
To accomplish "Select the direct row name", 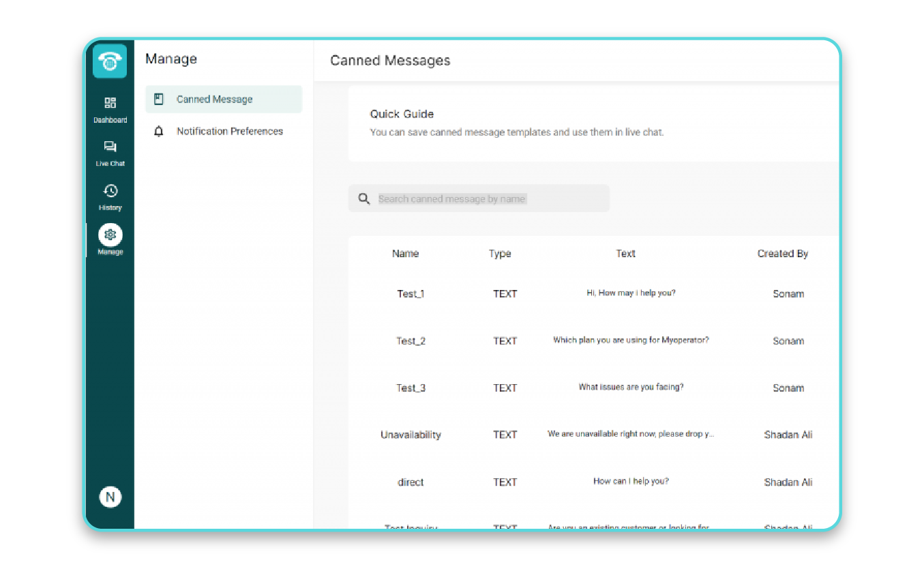I will click(x=411, y=482).
